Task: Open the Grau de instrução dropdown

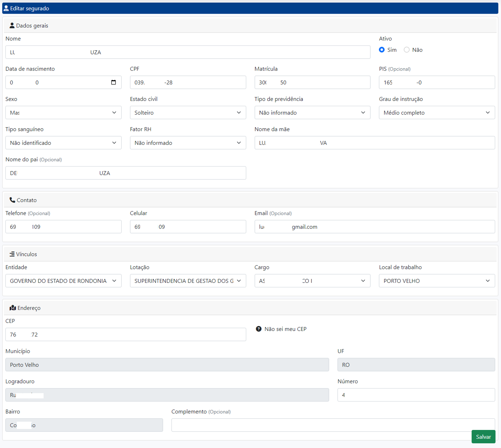Action: pos(437,113)
